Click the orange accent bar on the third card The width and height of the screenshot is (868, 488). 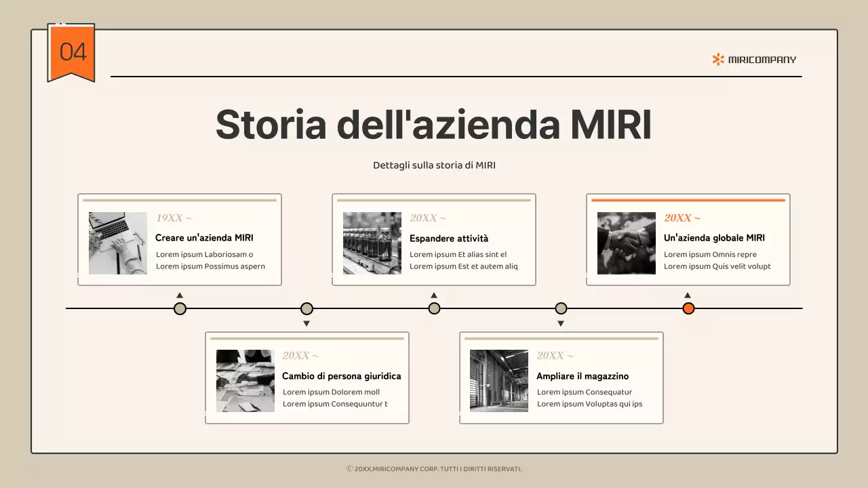[x=688, y=199]
